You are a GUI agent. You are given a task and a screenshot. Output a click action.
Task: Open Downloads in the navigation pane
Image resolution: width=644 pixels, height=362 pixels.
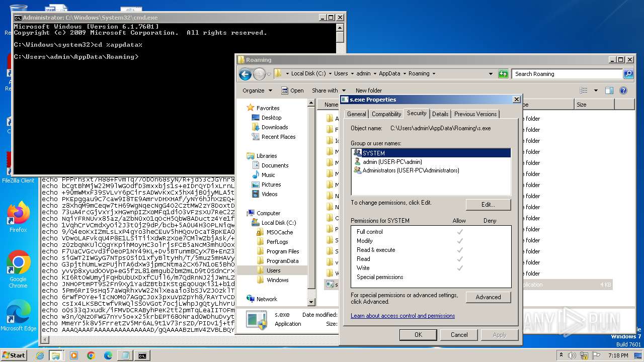[275, 127]
